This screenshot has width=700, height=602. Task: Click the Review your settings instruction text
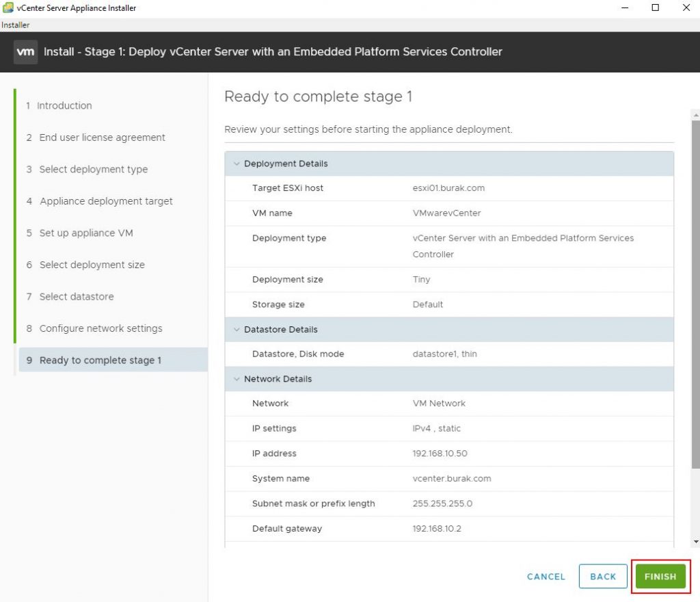(368, 129)
